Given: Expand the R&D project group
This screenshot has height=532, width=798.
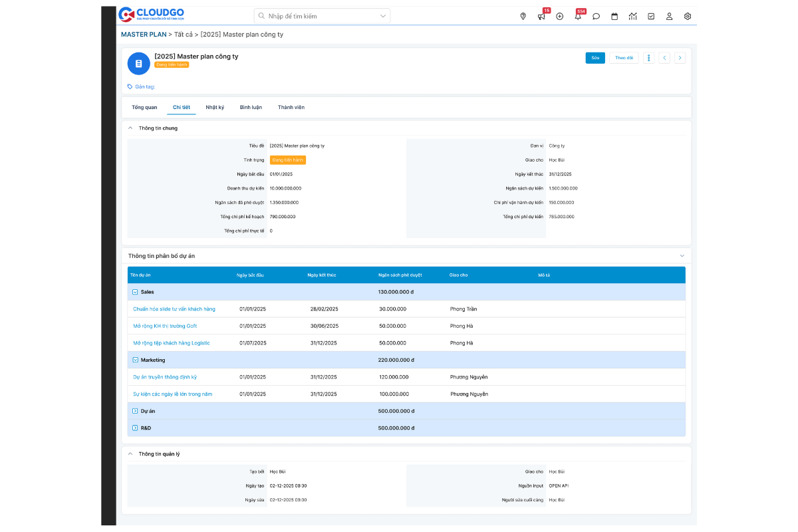Looking at the screenshot, I should pyautogui.click(x=135, y=428).
